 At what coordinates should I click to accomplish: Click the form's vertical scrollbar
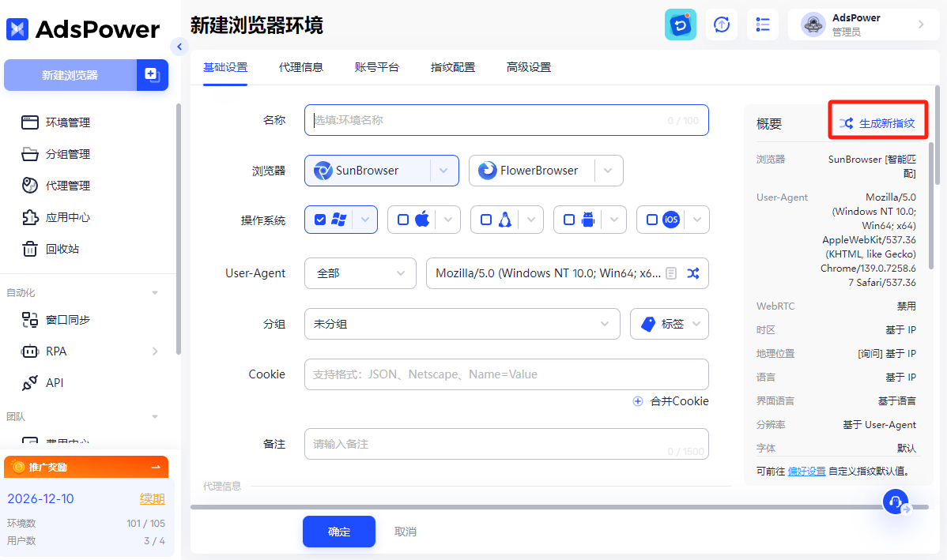[x=938, y=135]
